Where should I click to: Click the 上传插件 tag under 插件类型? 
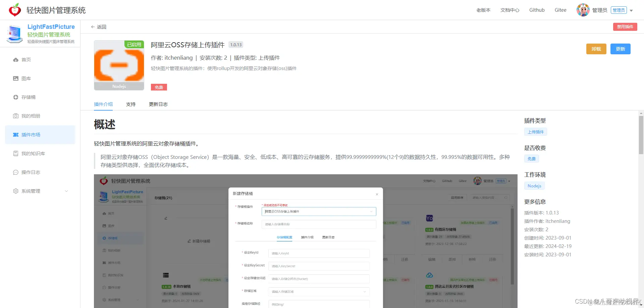pos(536,132)
